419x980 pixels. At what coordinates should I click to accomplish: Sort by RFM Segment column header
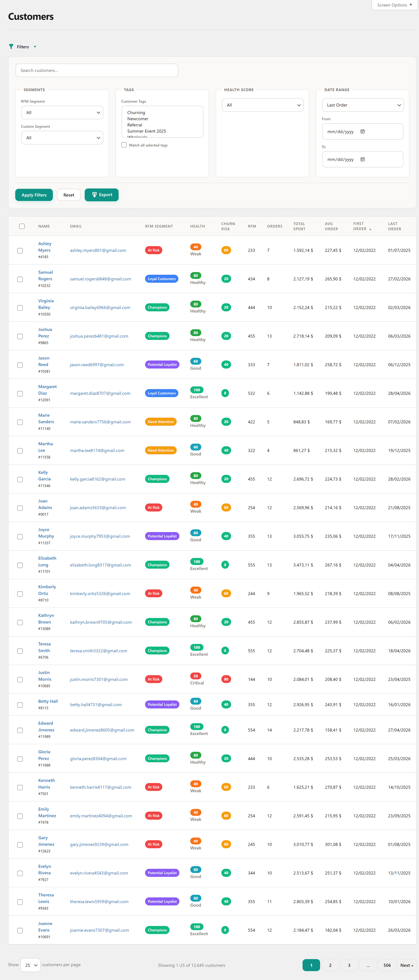159,226
